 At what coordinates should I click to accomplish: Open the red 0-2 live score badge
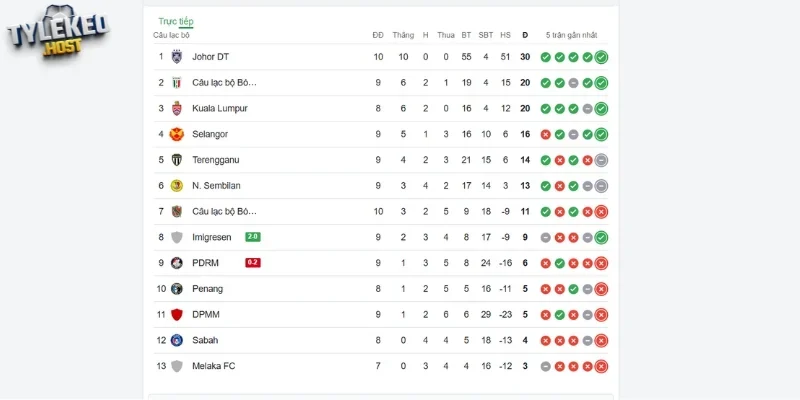click(253, 263)
